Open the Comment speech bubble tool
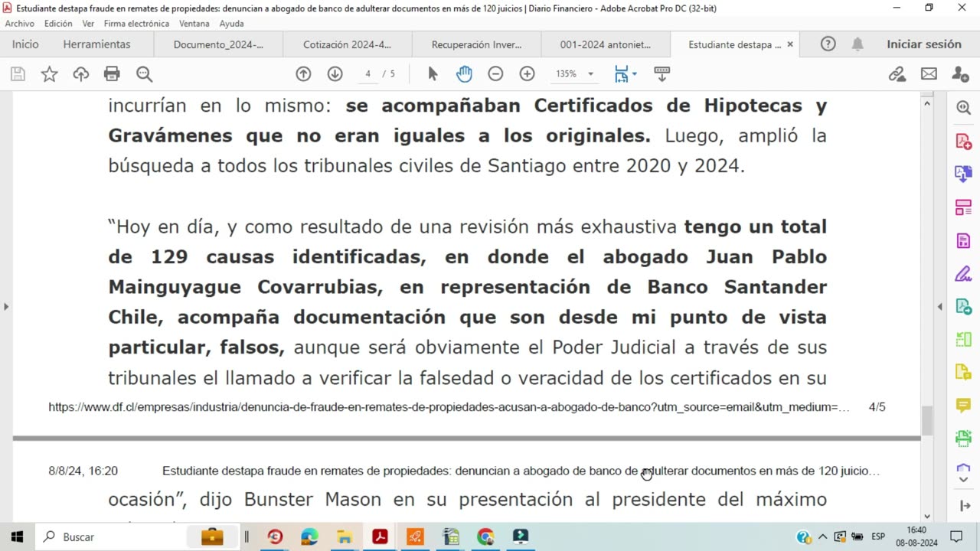Image resolution: width=980 pixels, height=551 pixels. [963, 405]
